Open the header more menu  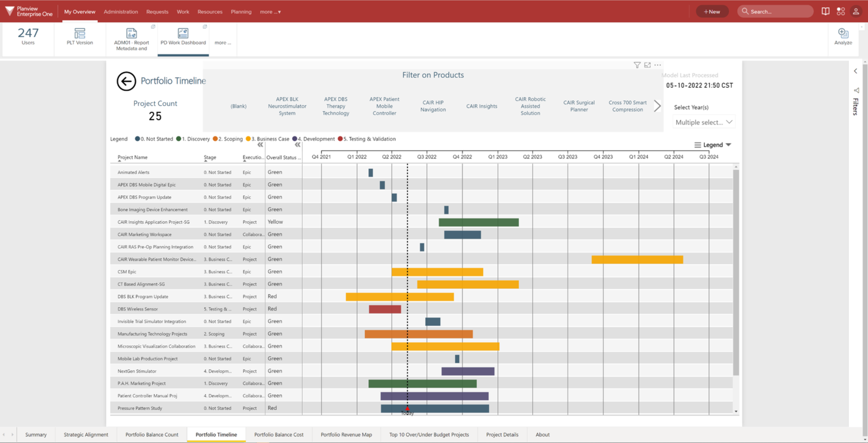click(x=270, y=12)
